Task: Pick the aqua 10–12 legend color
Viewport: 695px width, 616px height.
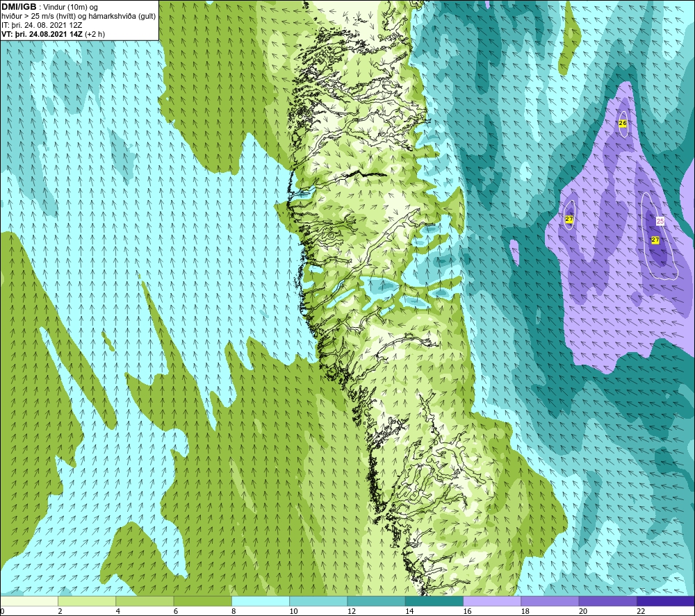Action: pos(318,601)
